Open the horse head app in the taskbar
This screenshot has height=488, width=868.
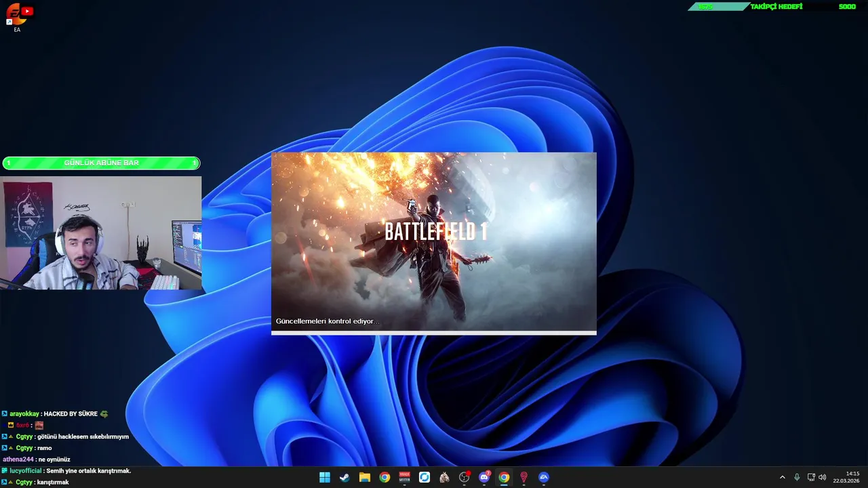click(x=444, y=477)
